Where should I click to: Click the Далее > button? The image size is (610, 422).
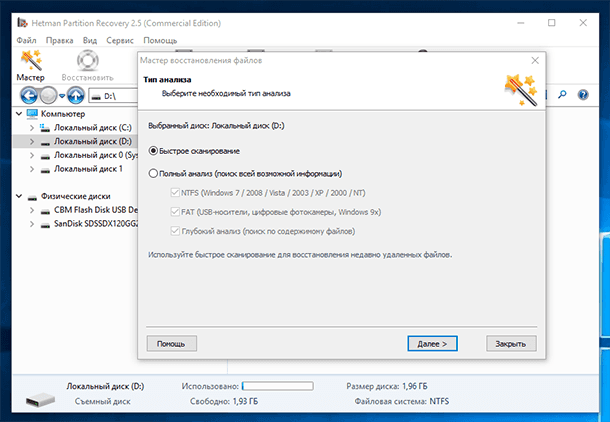[432, 344]
